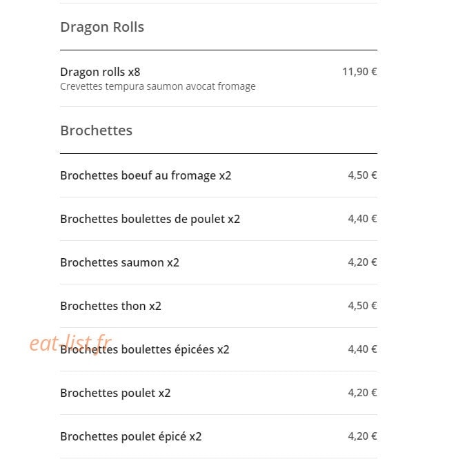Viewport: 476px width, 466px height.
Task: Select Brochettes boulettes de poulet x2
Action: coord(150,219)
